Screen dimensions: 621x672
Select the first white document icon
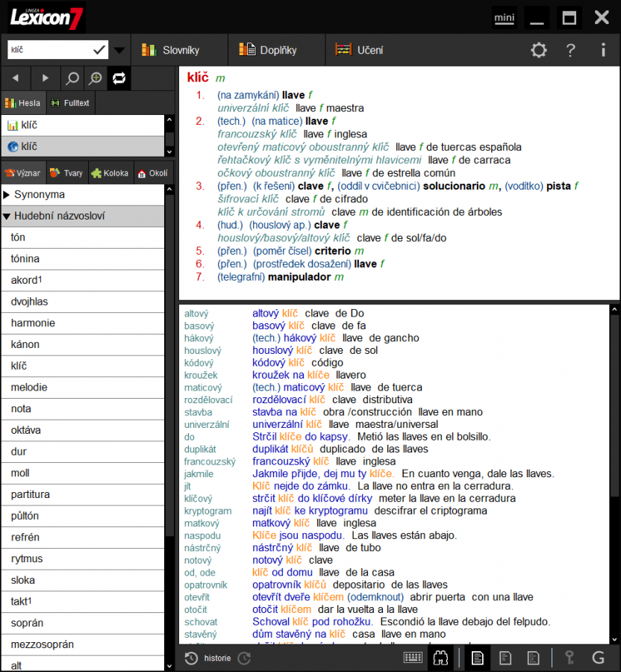tap(478, 658)
